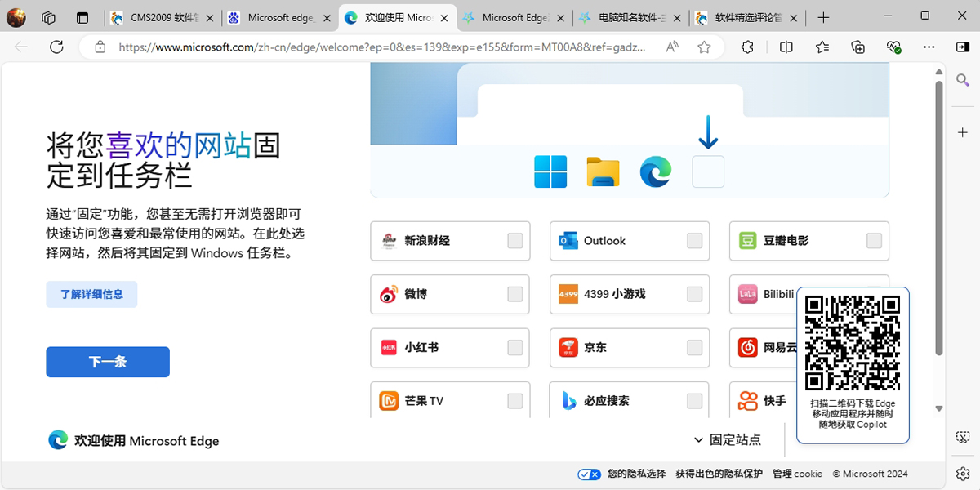This screenshot has width=980, height=490.
Task: Click 您的隐私选择 link text
Action: click(x=637, y=474)
